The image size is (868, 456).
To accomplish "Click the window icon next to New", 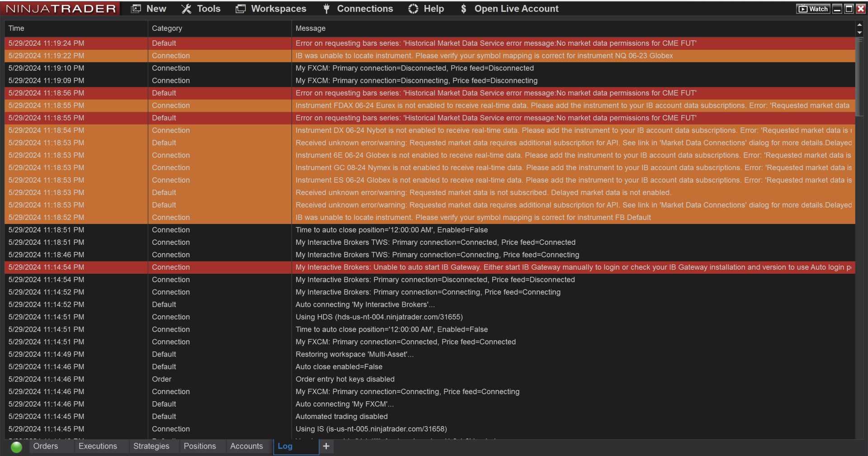I will 135,8.
